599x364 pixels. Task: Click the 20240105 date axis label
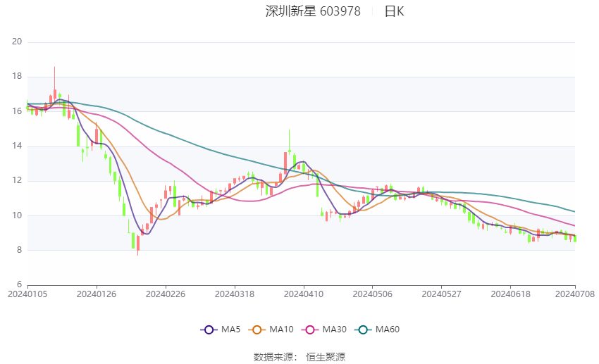(x=27, y=294)
